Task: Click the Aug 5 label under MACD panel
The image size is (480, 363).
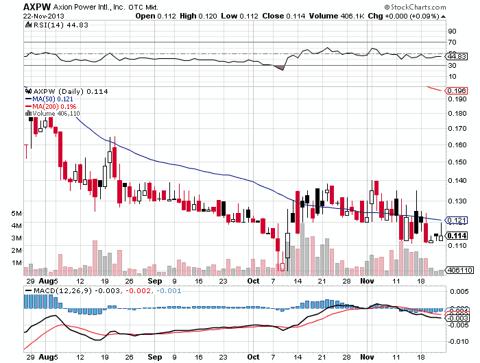Action: (x=49, y=357)
